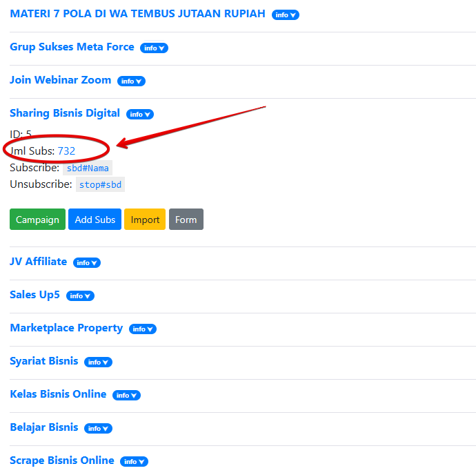Open info badge for Kelas Bisnis Online

click(x=126, y=396)
